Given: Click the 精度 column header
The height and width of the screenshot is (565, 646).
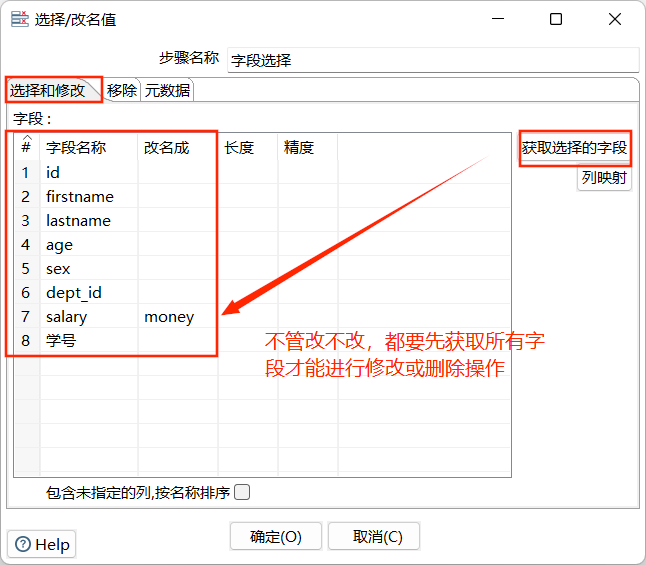Looking at the screenshot, I should [x=307, y=147].
